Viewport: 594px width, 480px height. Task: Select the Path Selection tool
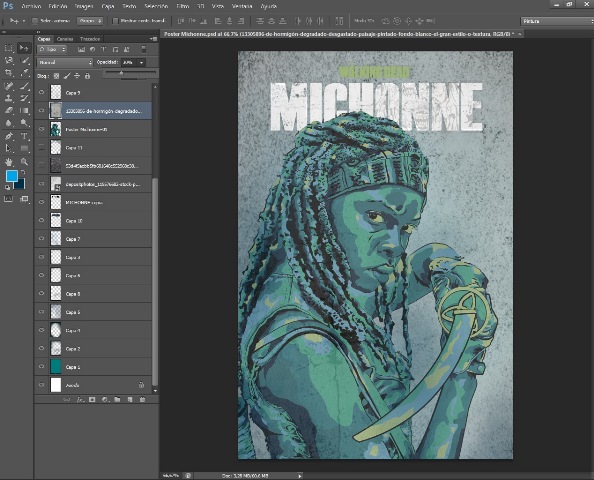pyautogui.click(x=8, y=148)
